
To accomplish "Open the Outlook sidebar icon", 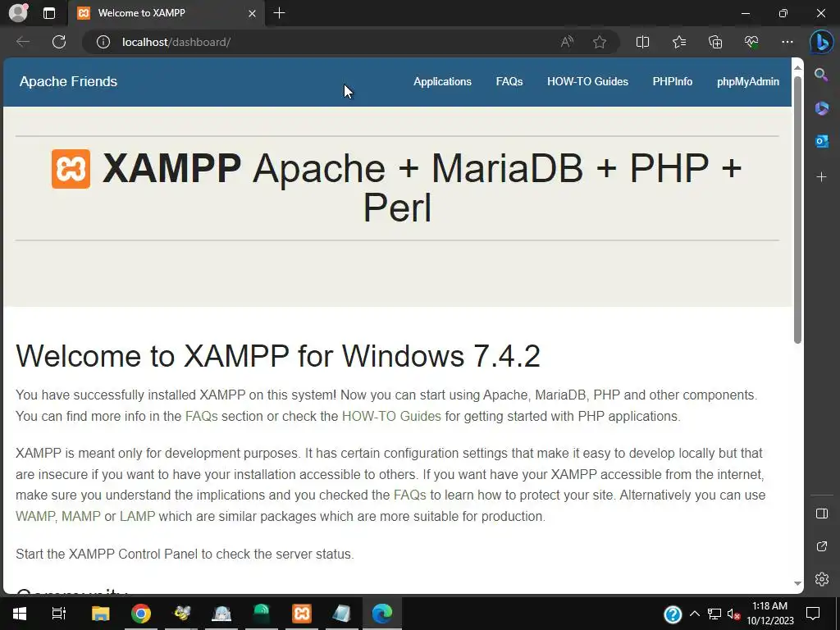I will [x=821, y=141].
